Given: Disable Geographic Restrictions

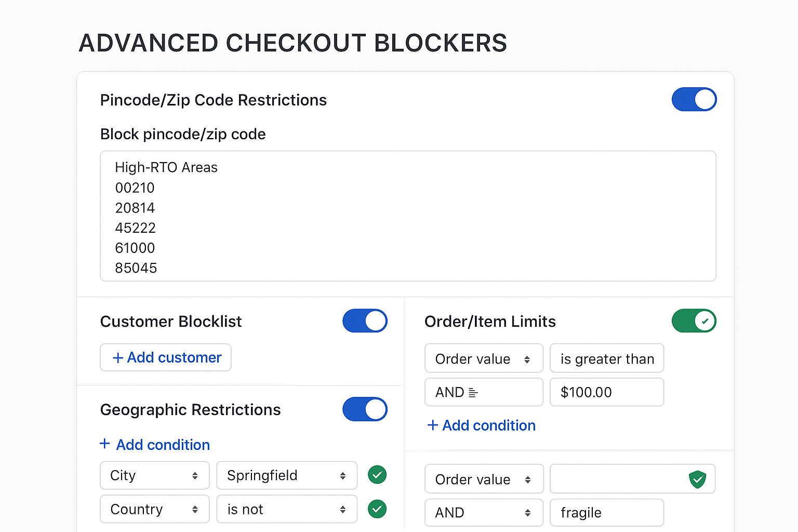Looking at the screenshot, I should 365,409.
